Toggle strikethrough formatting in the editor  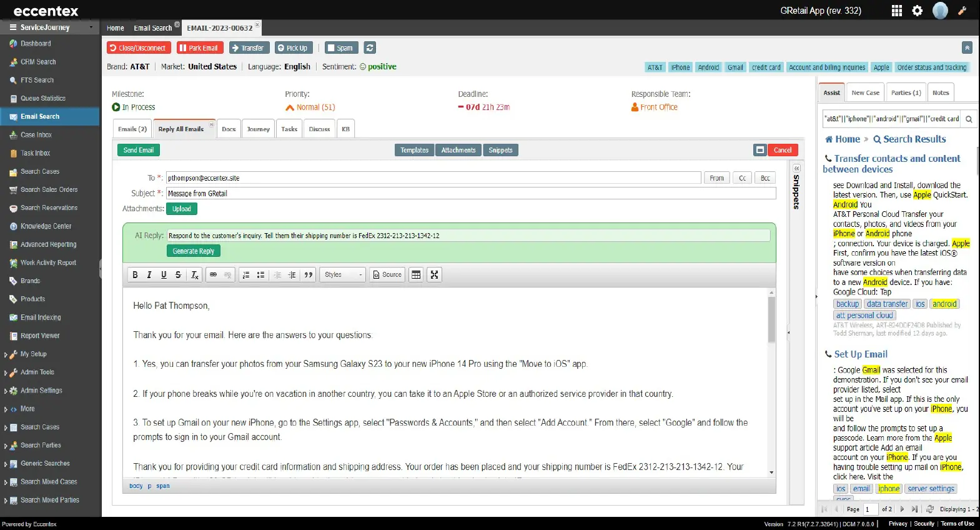pyautogui.click(x=178, y=275)
